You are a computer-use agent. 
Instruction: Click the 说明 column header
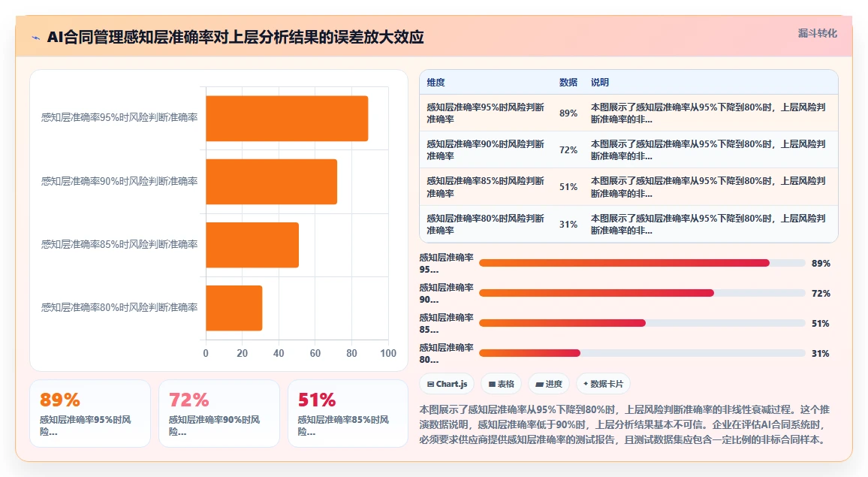click(x=599, y=83)
